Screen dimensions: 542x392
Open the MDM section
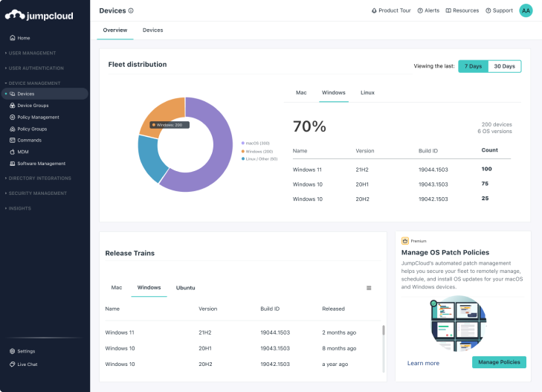23,152
